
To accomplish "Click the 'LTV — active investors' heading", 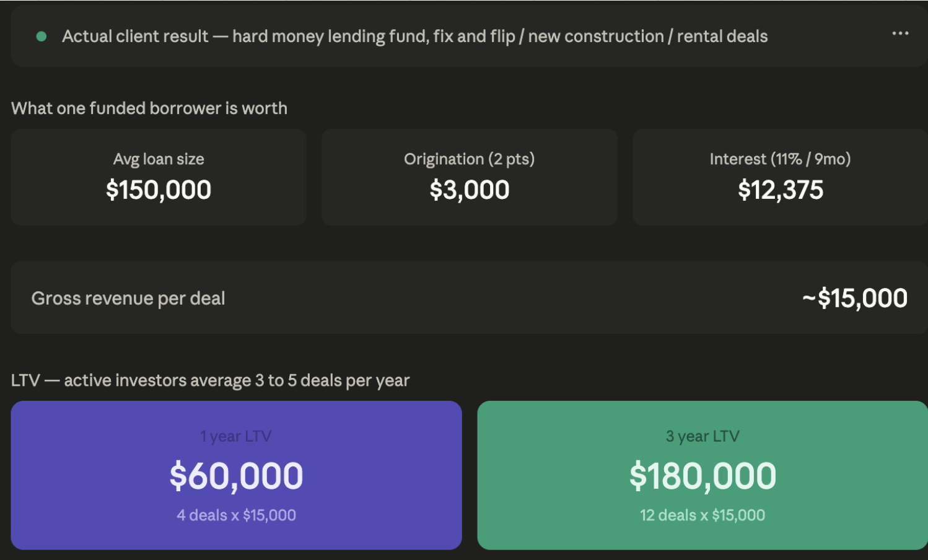I will (210, 380).
